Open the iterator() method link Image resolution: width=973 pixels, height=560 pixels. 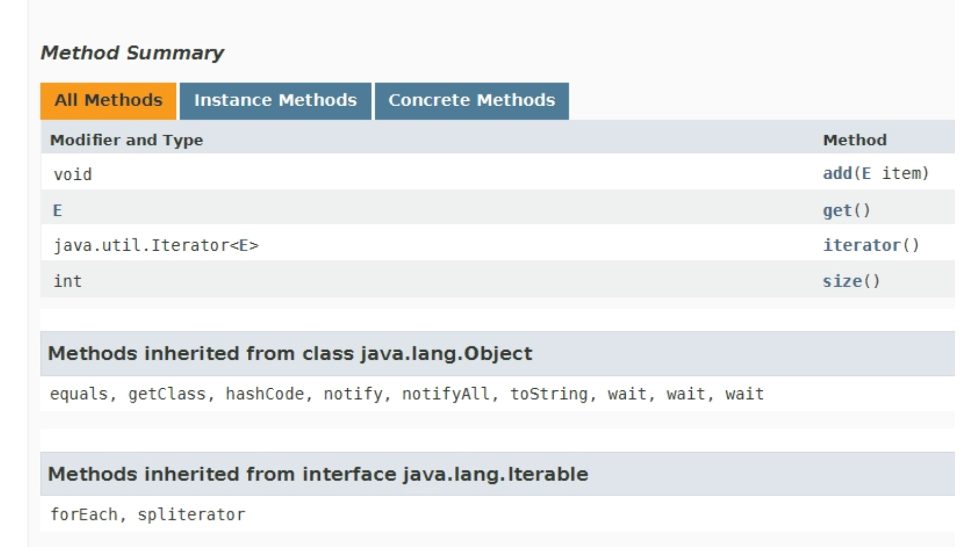[x=862, y=245]
